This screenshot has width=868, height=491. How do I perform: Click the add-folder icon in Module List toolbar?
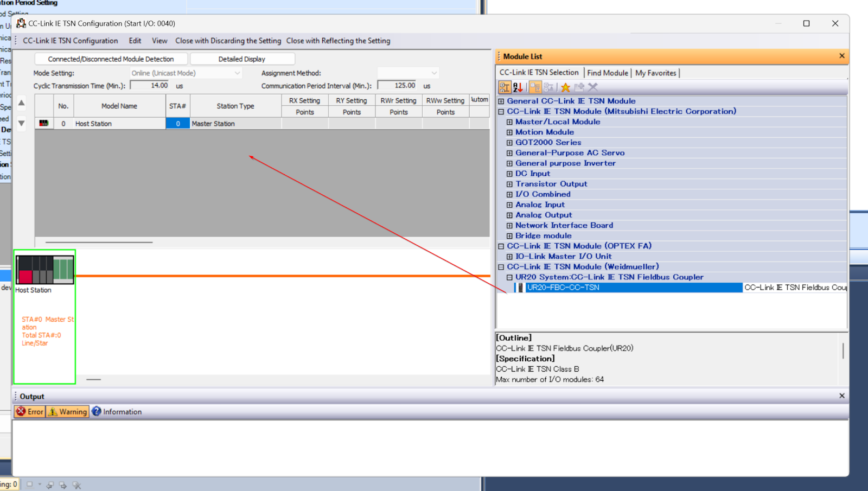[579, 87]
